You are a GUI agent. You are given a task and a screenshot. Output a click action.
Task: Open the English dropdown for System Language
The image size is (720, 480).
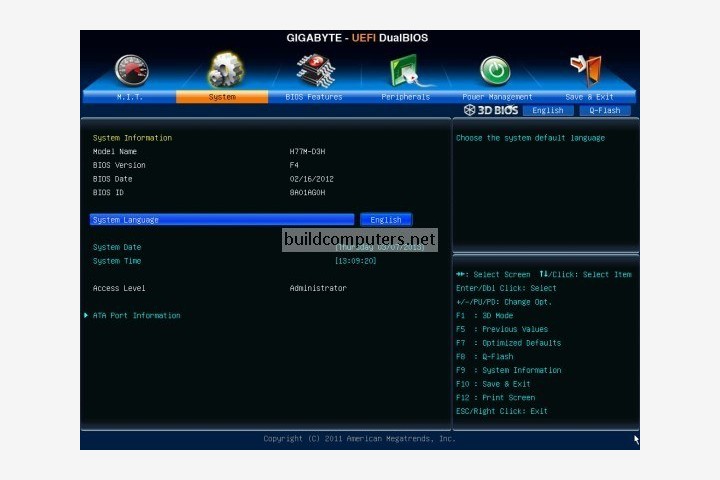coord(386,220)
